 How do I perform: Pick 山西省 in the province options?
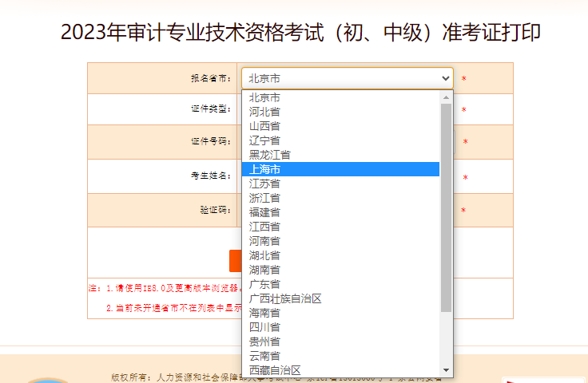pos(340,126)
